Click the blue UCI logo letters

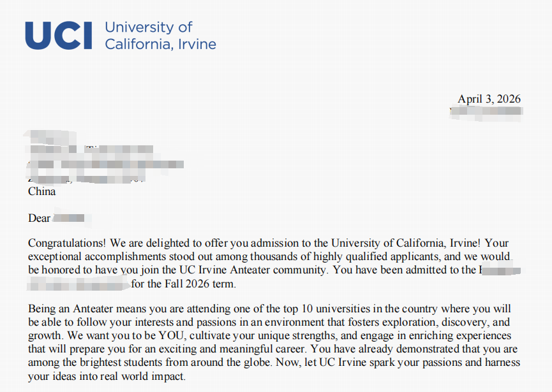click(57, 35)
